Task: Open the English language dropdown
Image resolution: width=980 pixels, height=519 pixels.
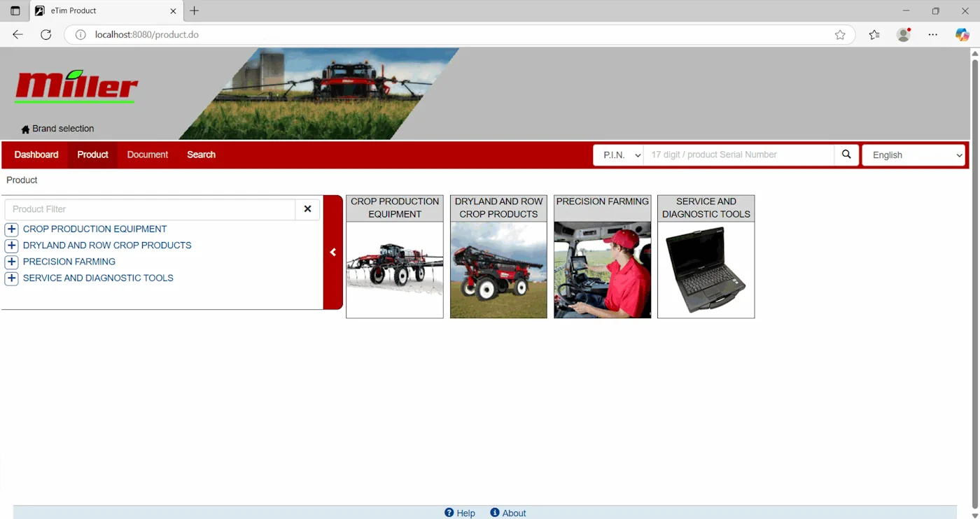Action: [x=913, y=155]
